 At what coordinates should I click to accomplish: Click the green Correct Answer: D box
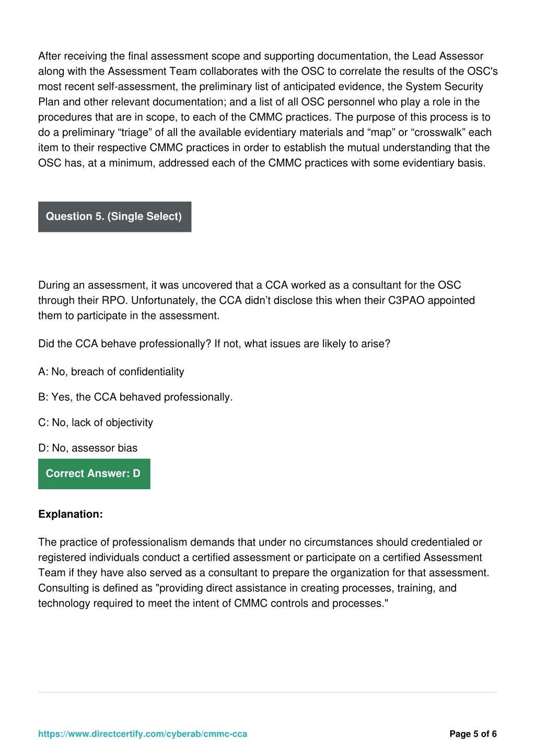[94, 474]
